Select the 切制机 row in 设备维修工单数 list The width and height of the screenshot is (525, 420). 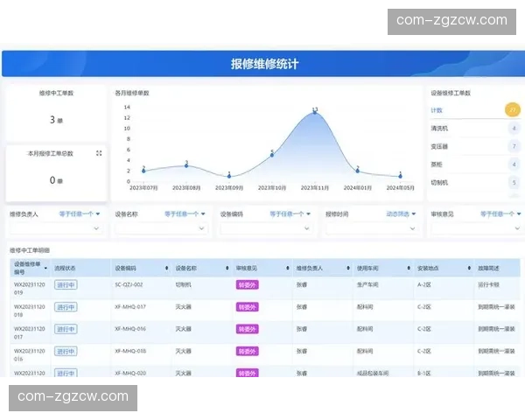[x=475, y=183]
